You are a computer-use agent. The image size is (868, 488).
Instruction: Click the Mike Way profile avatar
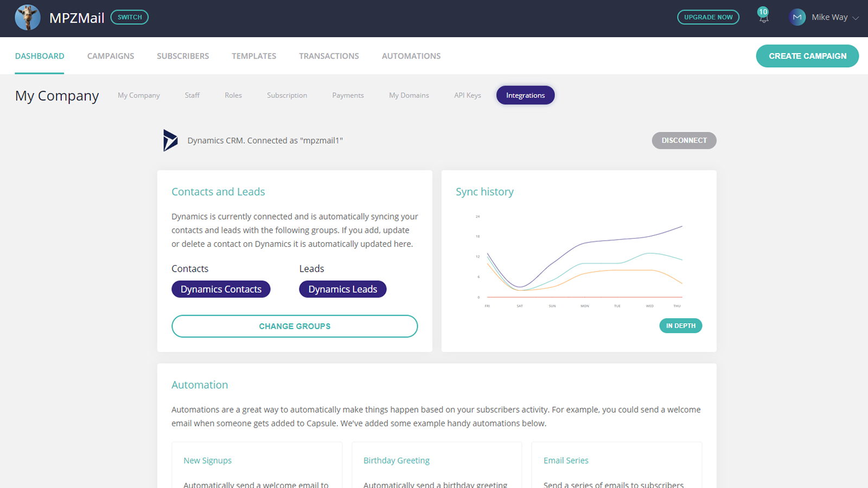797,17
